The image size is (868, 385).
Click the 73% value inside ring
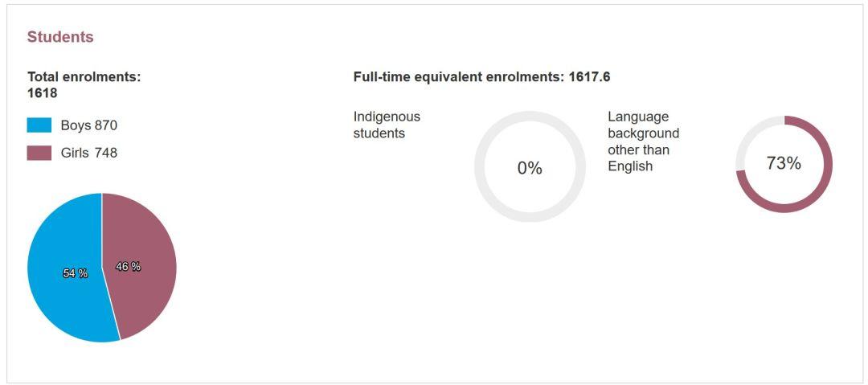784,163
